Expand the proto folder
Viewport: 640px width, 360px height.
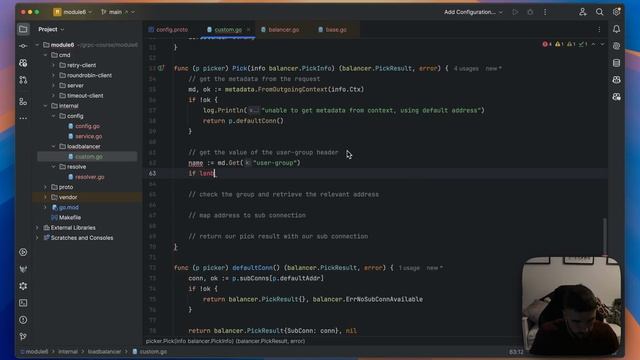(46, 187)
